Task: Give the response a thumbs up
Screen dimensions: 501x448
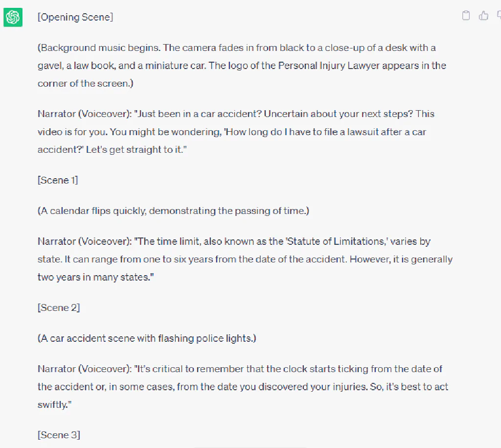Action: 483,15
